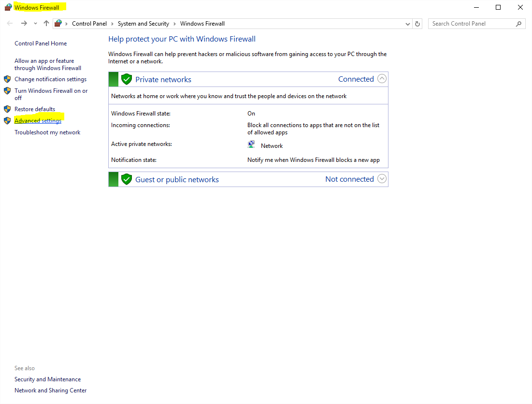
Task: Click Connected status text
Action: pyautogui.click(x=356, y=79)
